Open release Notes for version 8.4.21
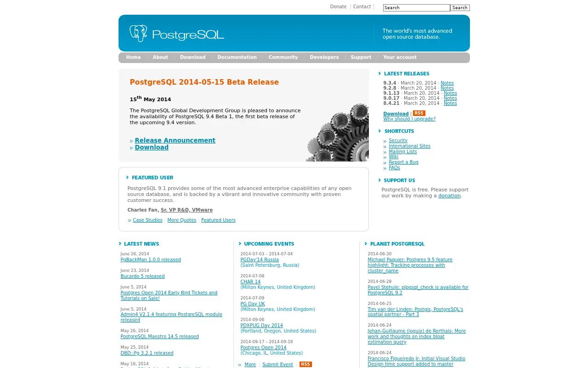 coord(450,103)
